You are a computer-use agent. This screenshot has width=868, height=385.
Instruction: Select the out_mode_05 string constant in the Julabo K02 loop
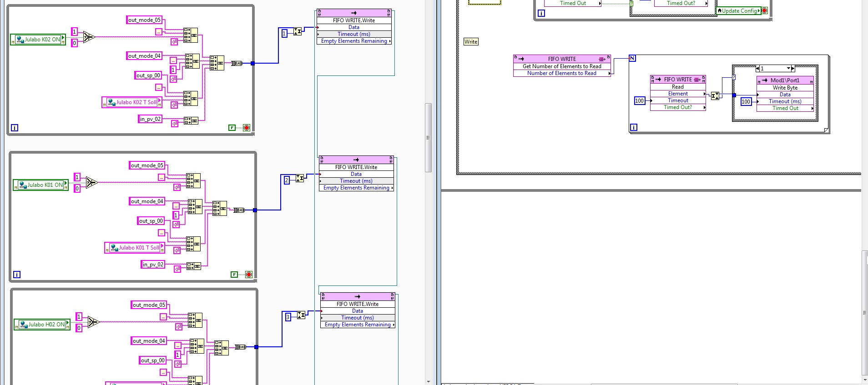click(144, 20)
